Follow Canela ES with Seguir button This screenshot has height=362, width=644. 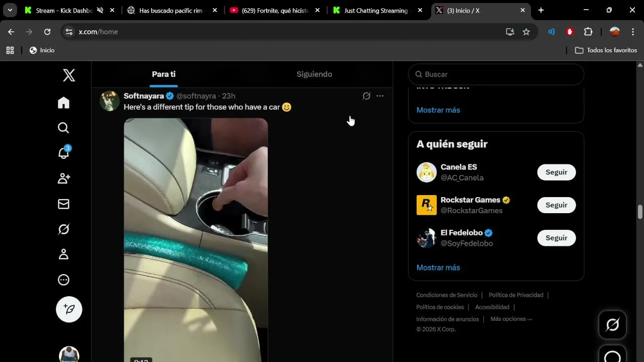[x=556, y=172]
